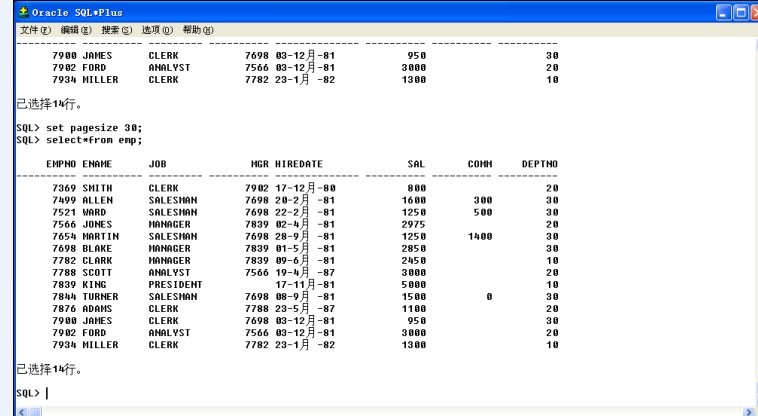Click the SAL column header

(x=416, y=164)
